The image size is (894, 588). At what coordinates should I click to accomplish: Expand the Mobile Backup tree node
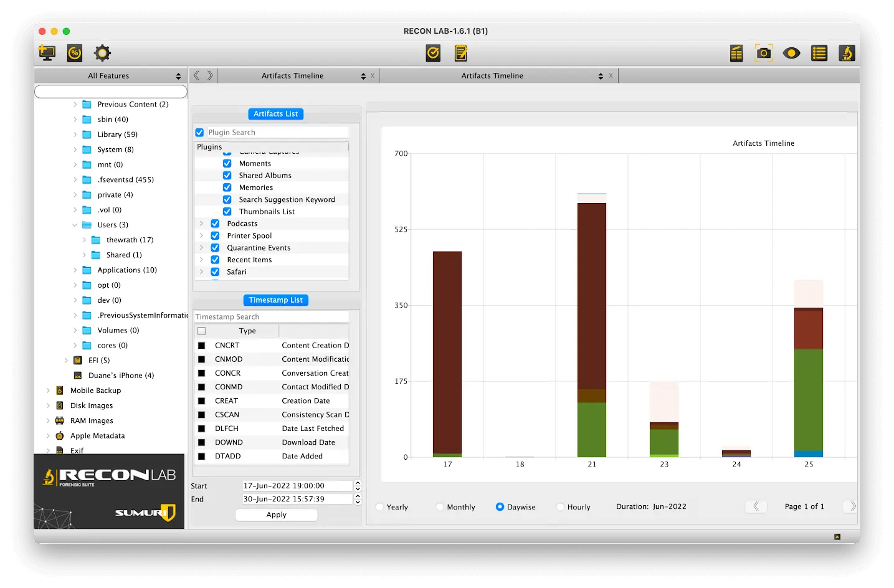coord(48,391)
